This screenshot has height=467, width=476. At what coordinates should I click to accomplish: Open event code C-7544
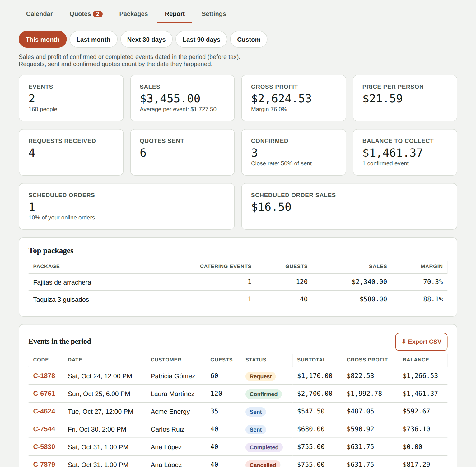point(44,429)
